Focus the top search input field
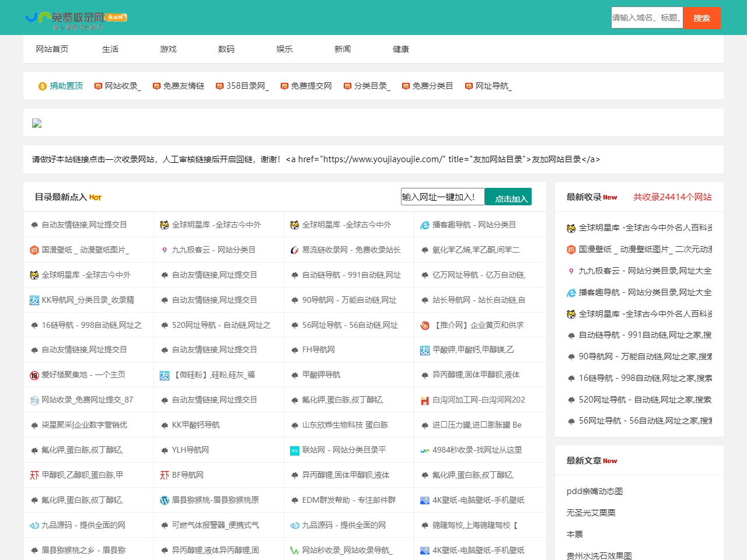The height and width of the screenshot is (560, 747). point(647,17)
